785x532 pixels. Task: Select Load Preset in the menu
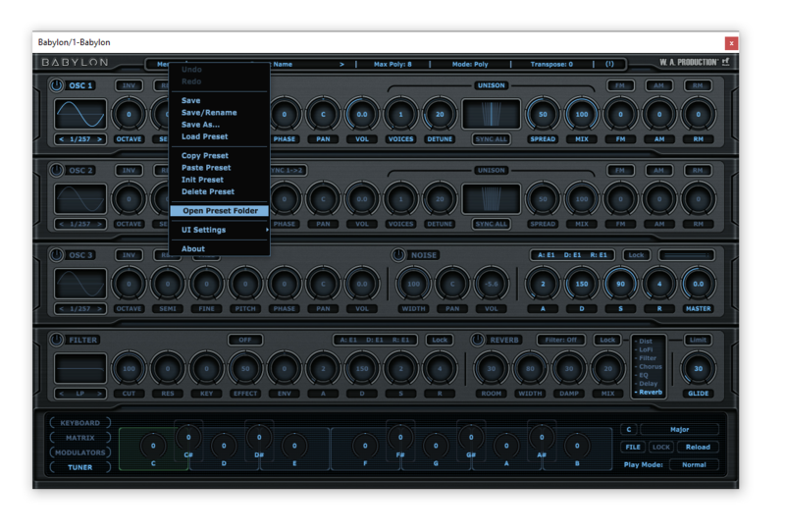pyautogui.click(x=204, y=136)
